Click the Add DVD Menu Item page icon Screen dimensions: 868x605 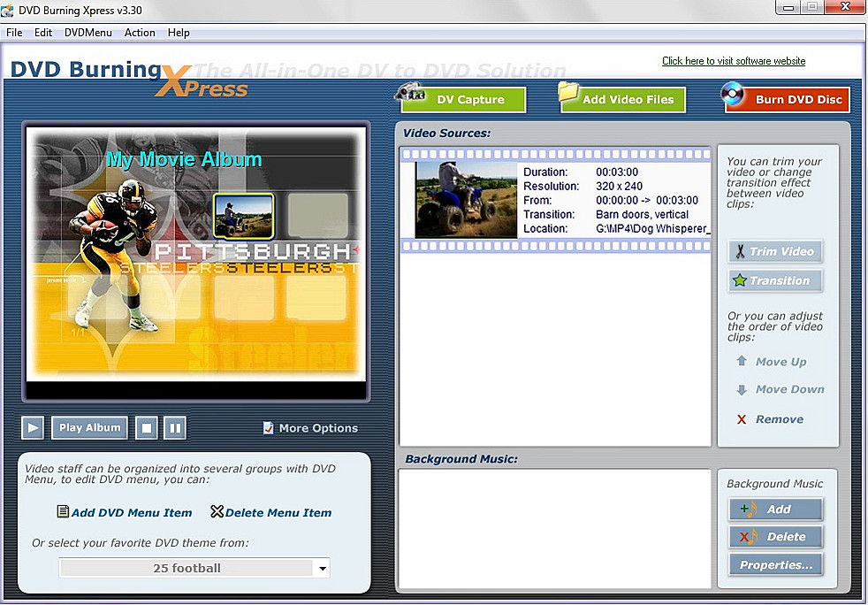(63, 511)
